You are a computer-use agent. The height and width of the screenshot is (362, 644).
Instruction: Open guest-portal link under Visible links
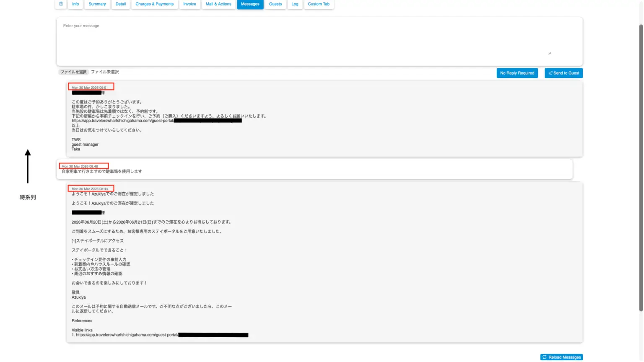click(x=127, y=335)
